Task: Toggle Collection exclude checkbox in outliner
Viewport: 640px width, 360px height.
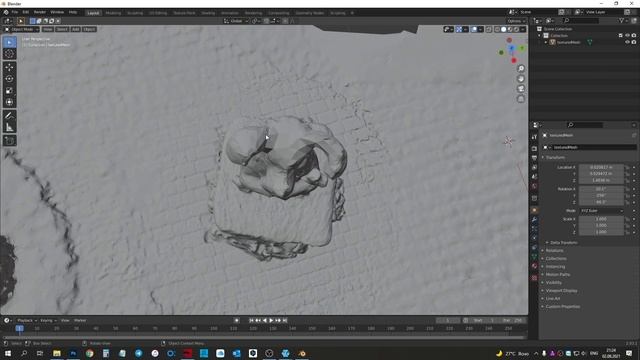Action: click(620, 36)
